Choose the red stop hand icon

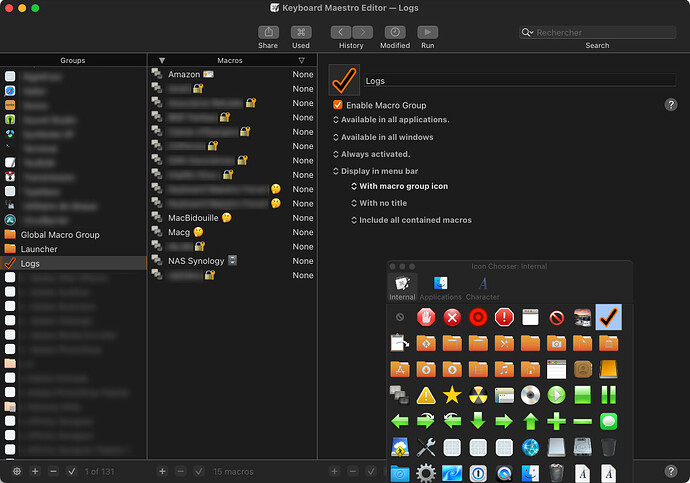pos(426,317)
